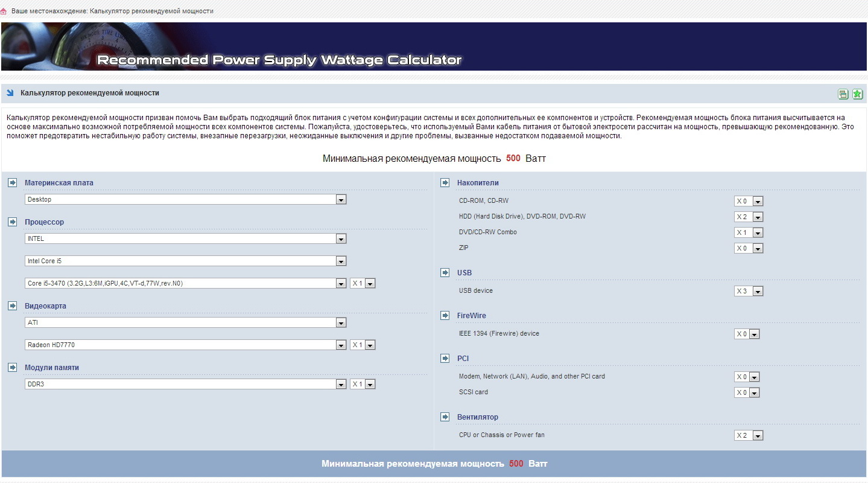The image size is (868, 483).
Task: Open the Modem, Network PCI card quantity dropdown
Action: (747, 377)
